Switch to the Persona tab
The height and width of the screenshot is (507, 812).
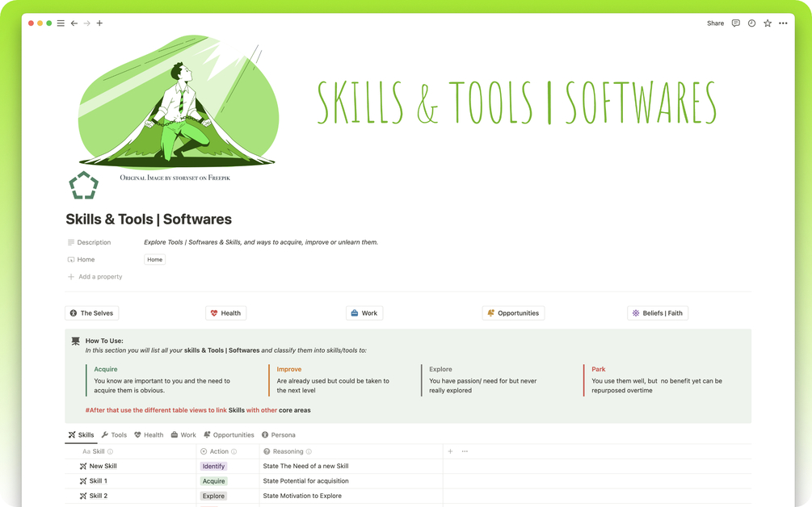(279, 435)
